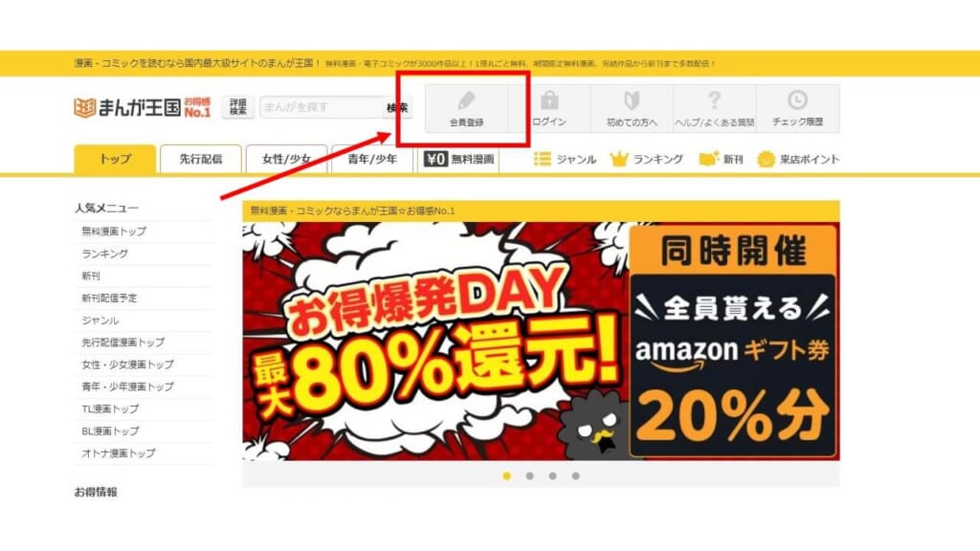Click the 会員登録 pencil icon
This screenshot has height=551, width=980.
(x=466, y=100)
